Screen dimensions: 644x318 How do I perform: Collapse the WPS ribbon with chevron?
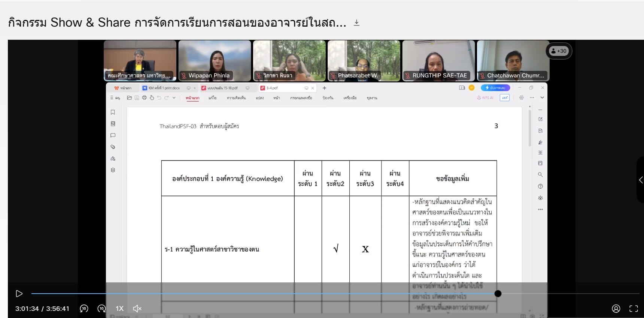(542, 98)
